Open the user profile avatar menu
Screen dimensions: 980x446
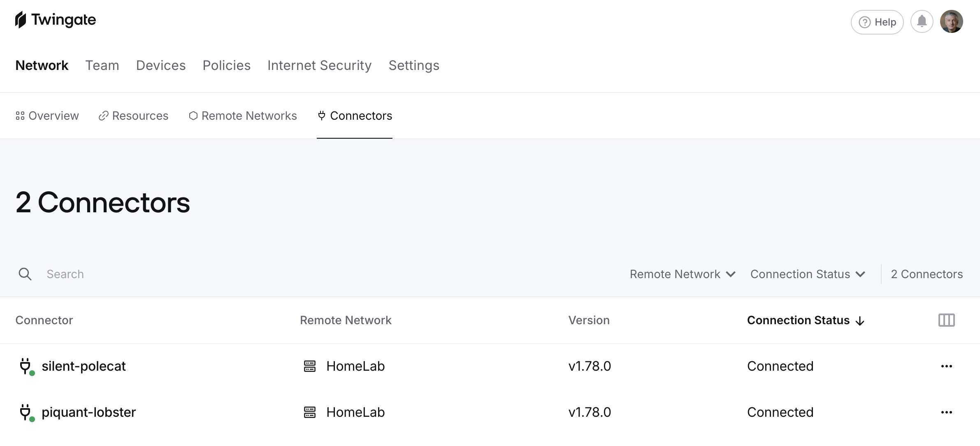[951, 22]
